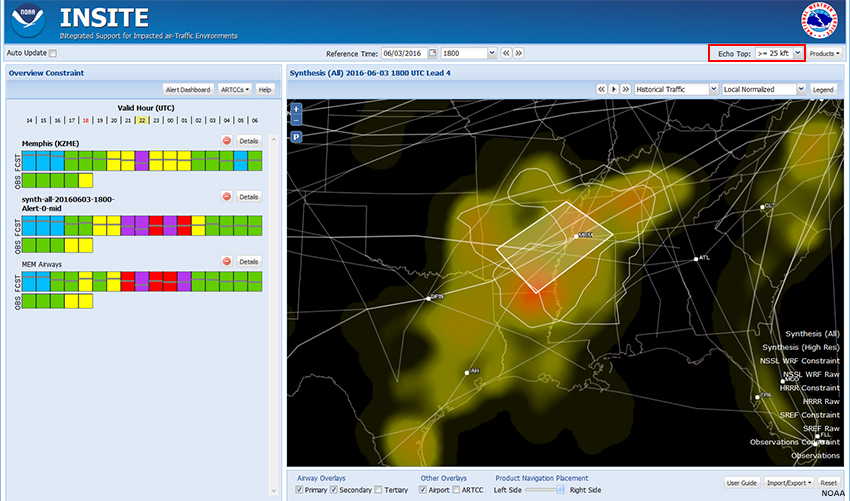Select valid hour 18 in timeline
The height and width of the screenshot is (501, 850).
click(86, 120)
